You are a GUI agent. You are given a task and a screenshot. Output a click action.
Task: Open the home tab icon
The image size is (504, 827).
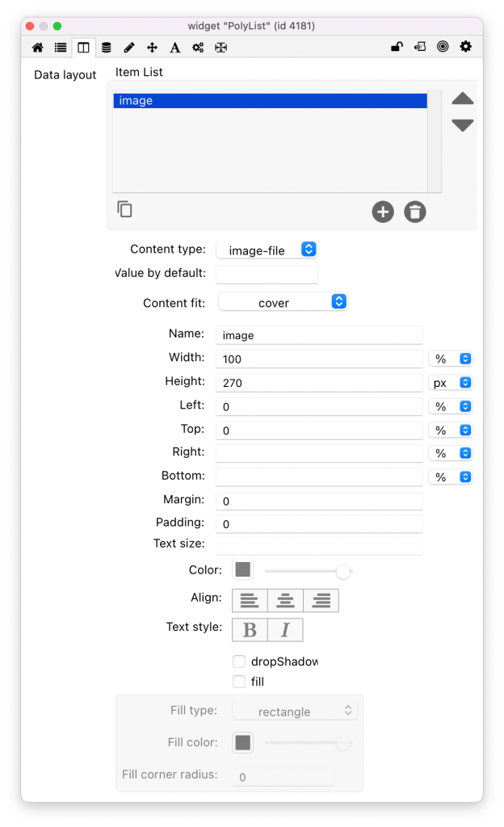[x=37, y=48]
